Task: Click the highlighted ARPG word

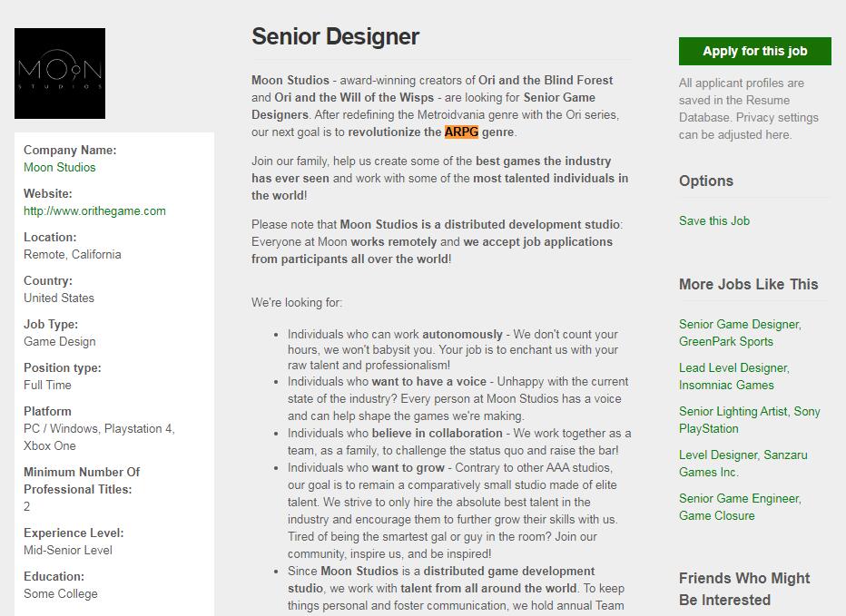Action: click(461, 132)
